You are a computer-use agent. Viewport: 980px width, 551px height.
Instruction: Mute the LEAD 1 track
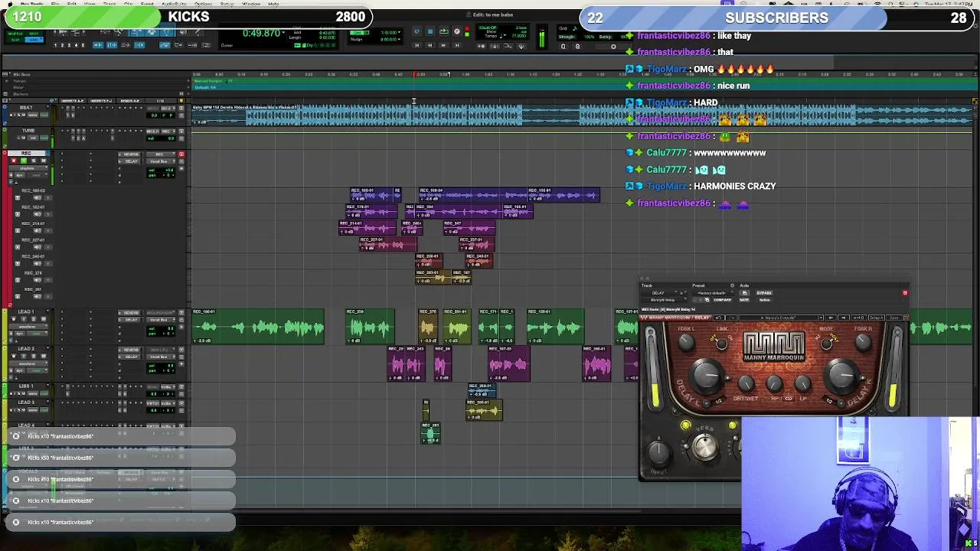pyautogui.click(x=44, y=319)
